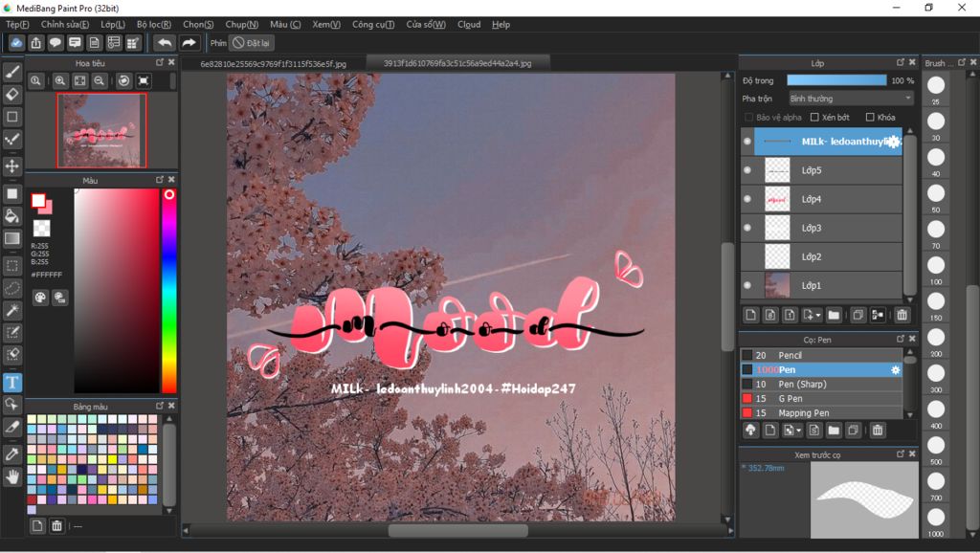Select the Bucket fill tool
The height and width of the screenshot is (553, 980).
(x=11, y=216)
